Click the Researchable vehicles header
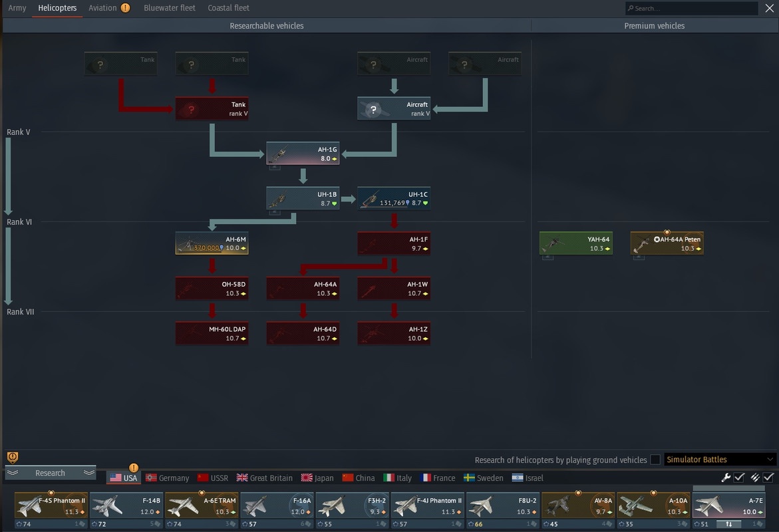This screenshot has width=779, height=532. 266,26
